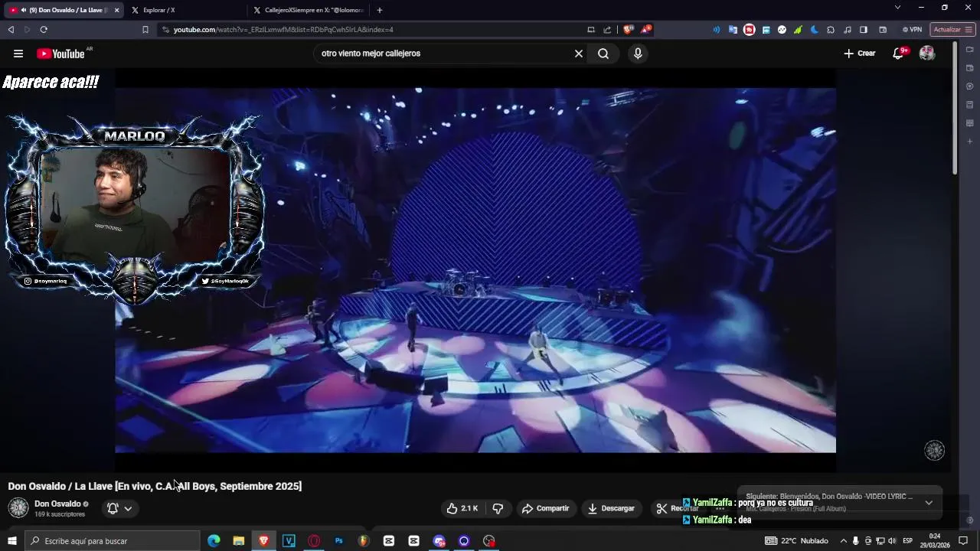This screenshot has height=551, width=980.
Task: Open Windows Start menu
Action: click(x=12, y=541)
